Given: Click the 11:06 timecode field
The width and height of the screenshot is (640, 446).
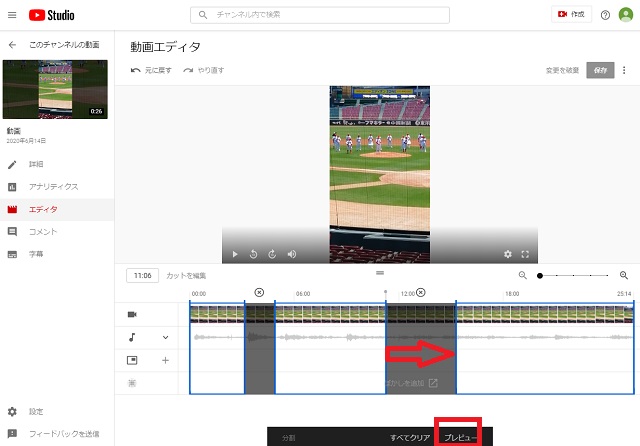Looking at the screenshot, I should (x=142, y=275).
